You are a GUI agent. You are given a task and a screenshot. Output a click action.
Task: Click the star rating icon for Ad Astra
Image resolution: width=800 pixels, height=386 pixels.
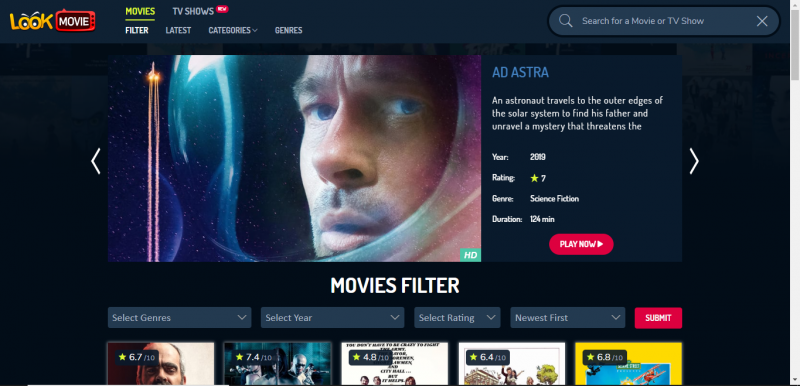coord(534,178)
